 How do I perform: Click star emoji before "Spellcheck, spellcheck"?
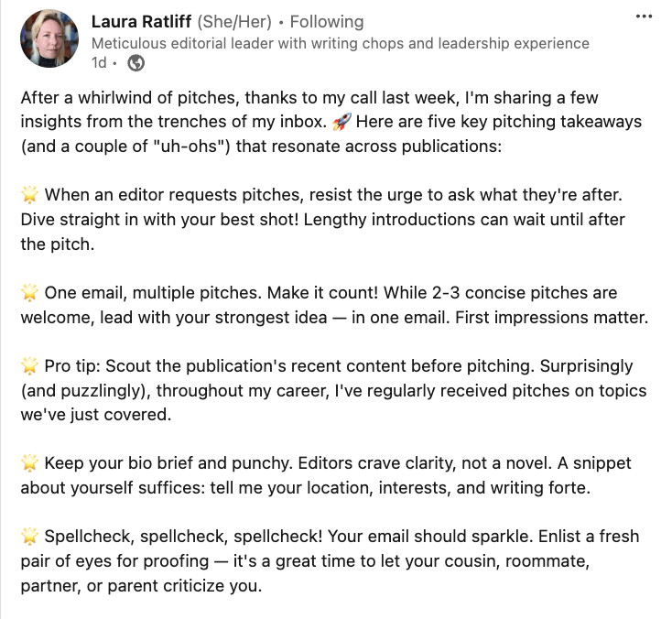29,537
